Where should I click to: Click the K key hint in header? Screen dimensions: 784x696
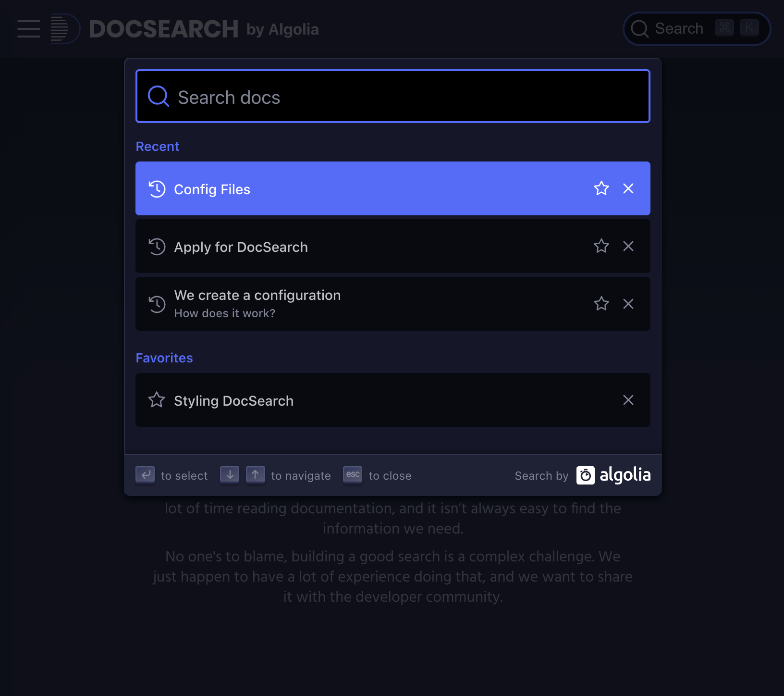click(x=749, y=28)
